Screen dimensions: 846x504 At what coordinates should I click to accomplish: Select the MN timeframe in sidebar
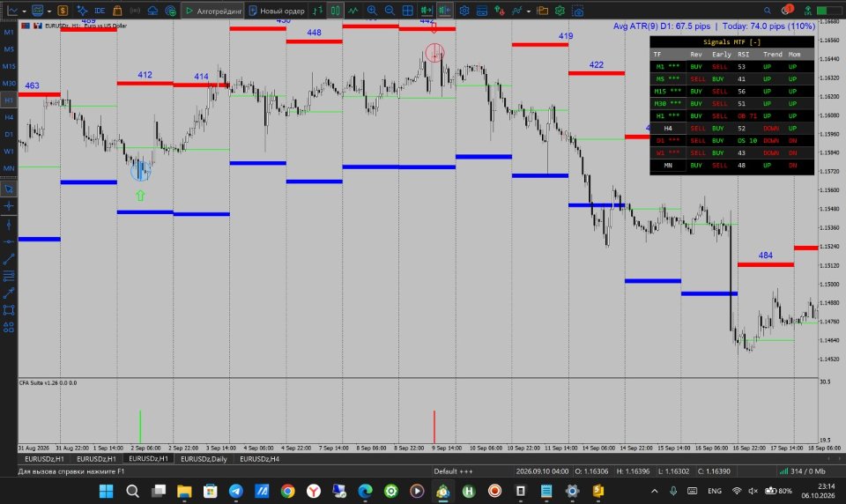[9, 168]
